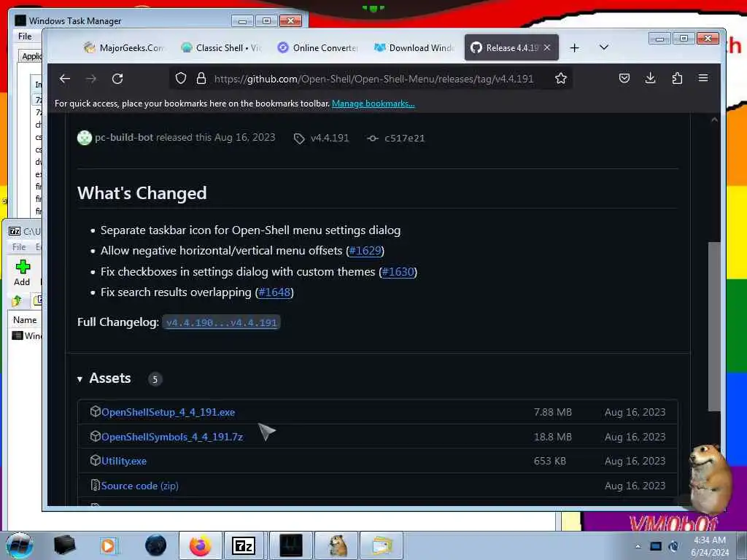The image size is (747, 560).
Task: Click the What's Changed heading
Action: click(142, 192)
